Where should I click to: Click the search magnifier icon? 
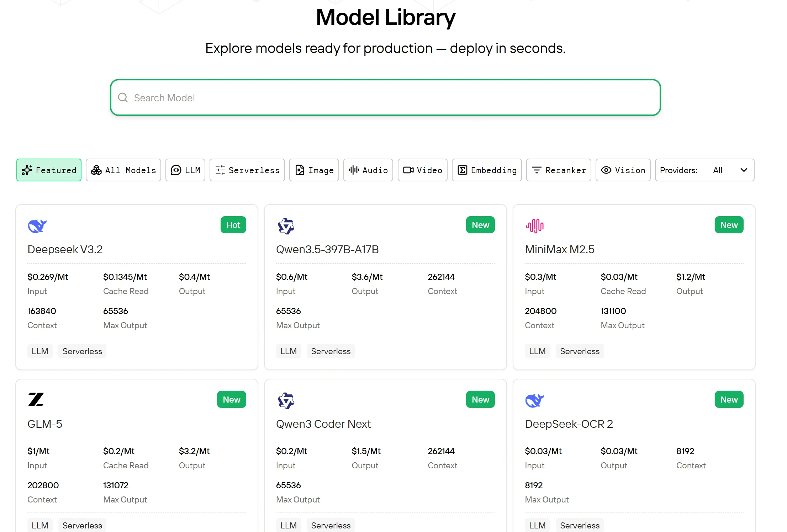tap(123, 97)
